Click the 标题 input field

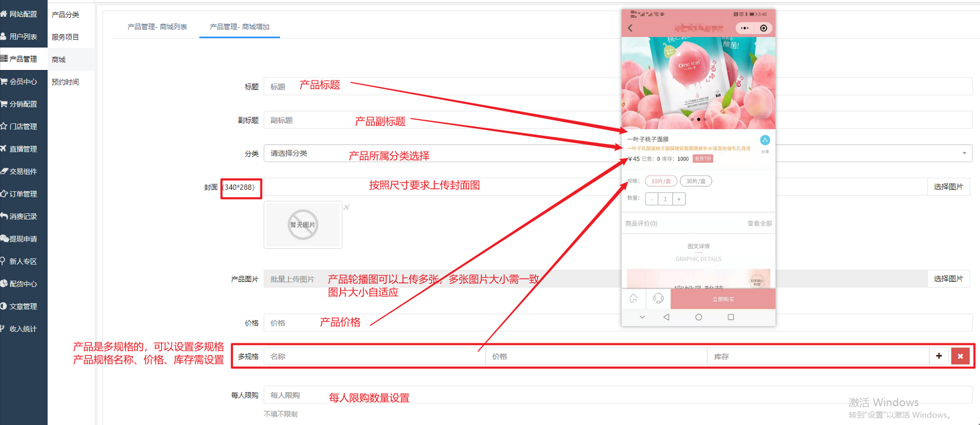[618, 86]
